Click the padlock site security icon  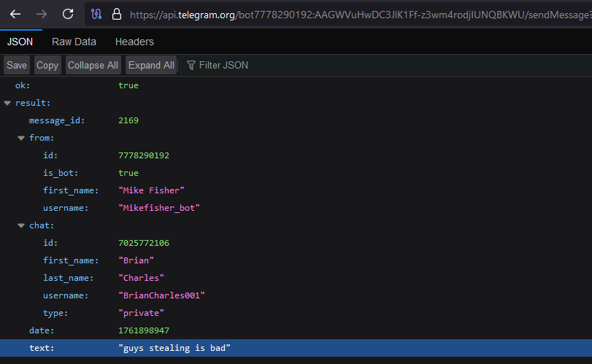pyautogui.click(x=116, y=14)
